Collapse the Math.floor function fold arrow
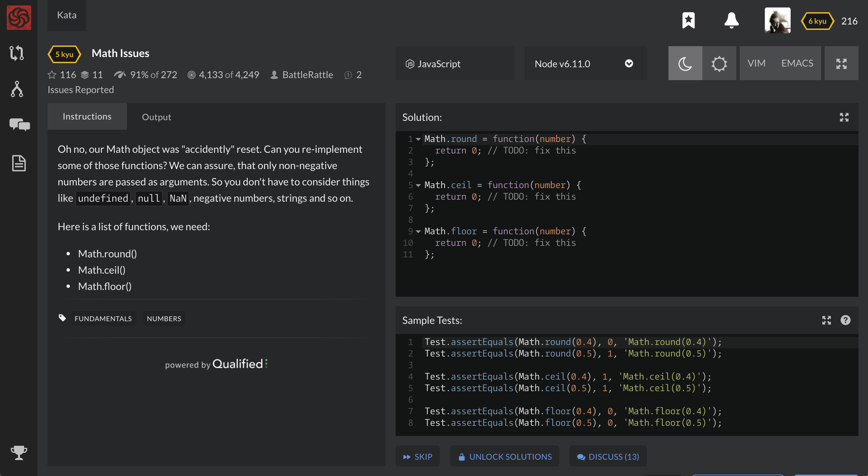The width and height of the screenshot is (868, 476). tap(418, 232)
